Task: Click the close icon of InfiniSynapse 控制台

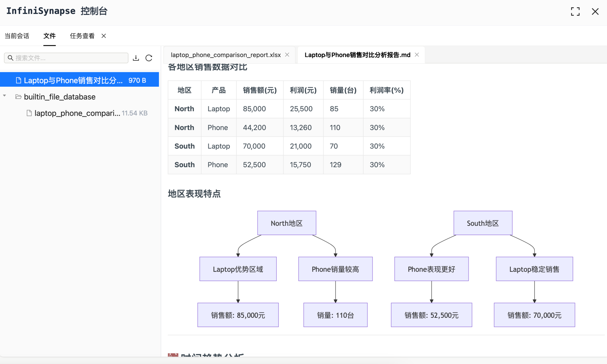Action: click(x=595, y=11)
